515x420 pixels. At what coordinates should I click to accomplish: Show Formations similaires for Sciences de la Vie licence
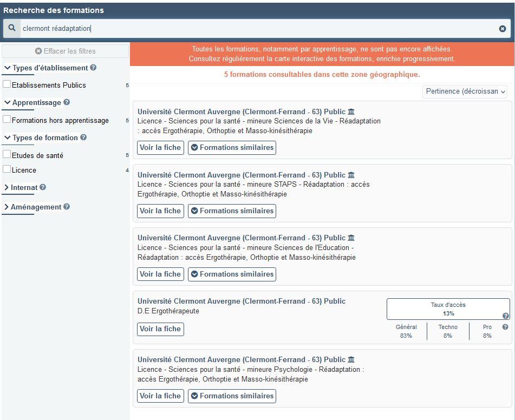(232, 147)
